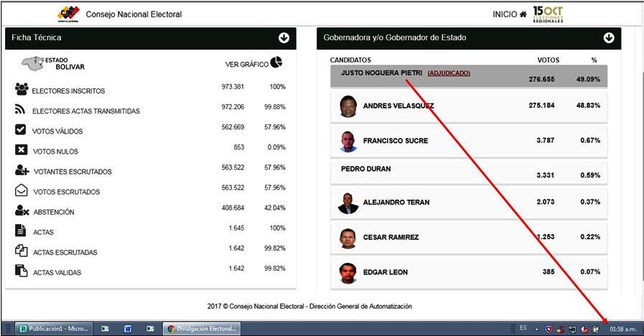Viewport: 644px width, 336px height.
Task: Click the Votos Nulos X box icon
Action: tap(21, 150)
